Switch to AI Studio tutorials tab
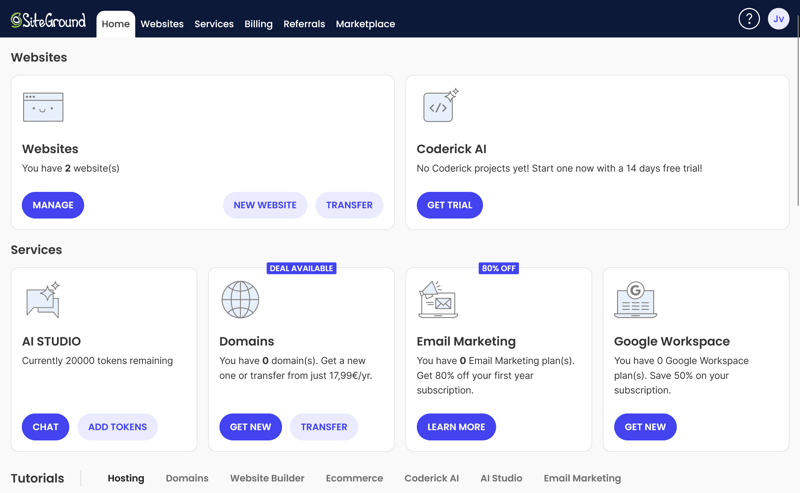Screen dimensions: 800x493 pyautogui.click(x=502, y=478)
